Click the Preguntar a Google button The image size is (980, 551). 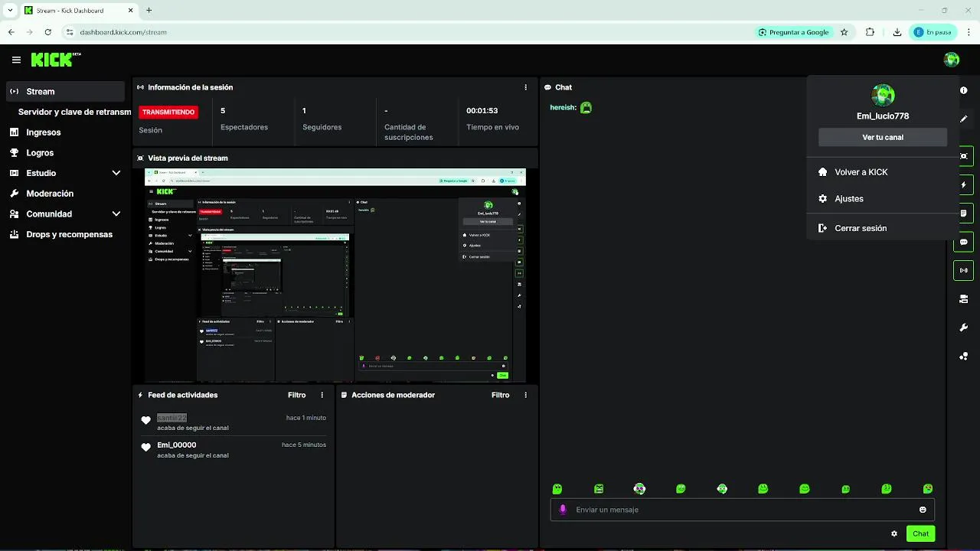(x=793, y=32)
